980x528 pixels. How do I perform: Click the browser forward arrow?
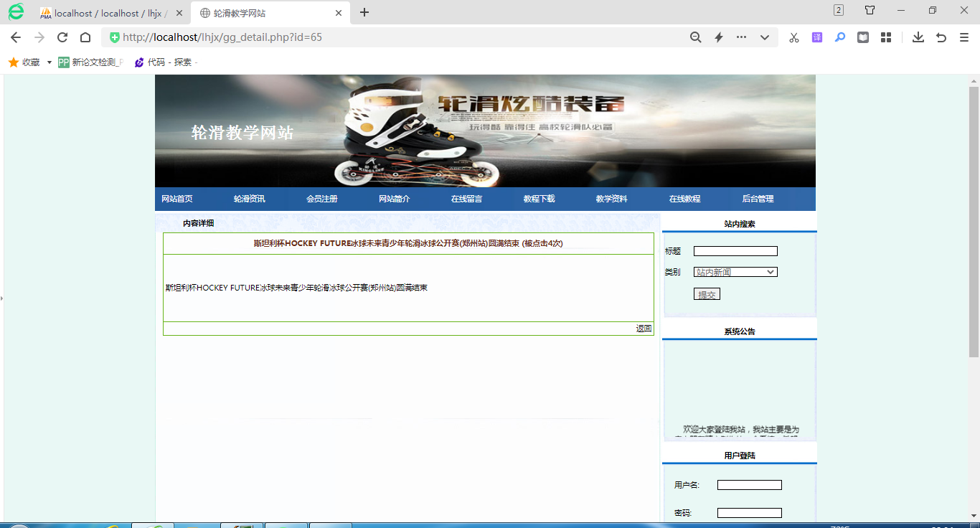(x=39, y=37)
